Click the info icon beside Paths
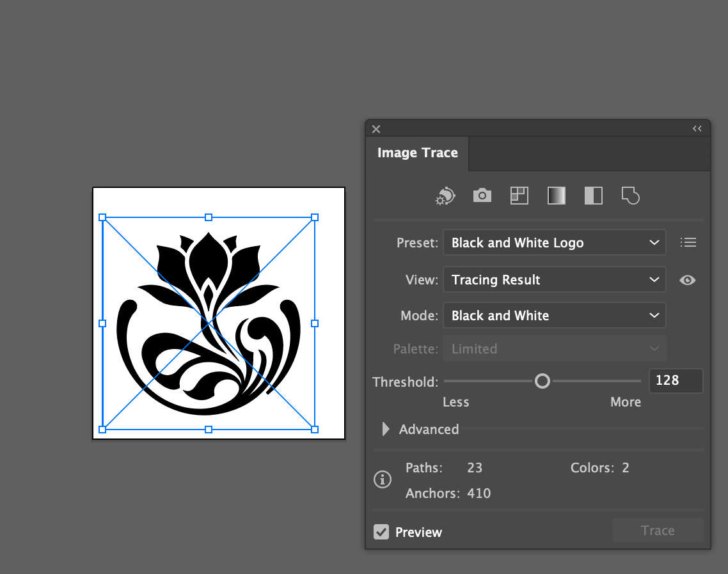728x574 pixels. pyautogui.click(x=383, y=479)
